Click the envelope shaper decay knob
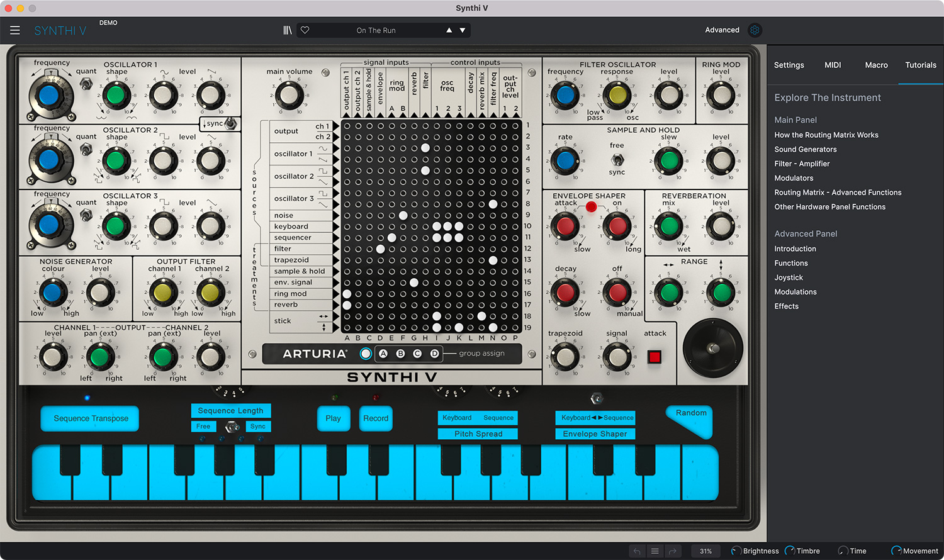The image size is (944, 560). [565, 292]
